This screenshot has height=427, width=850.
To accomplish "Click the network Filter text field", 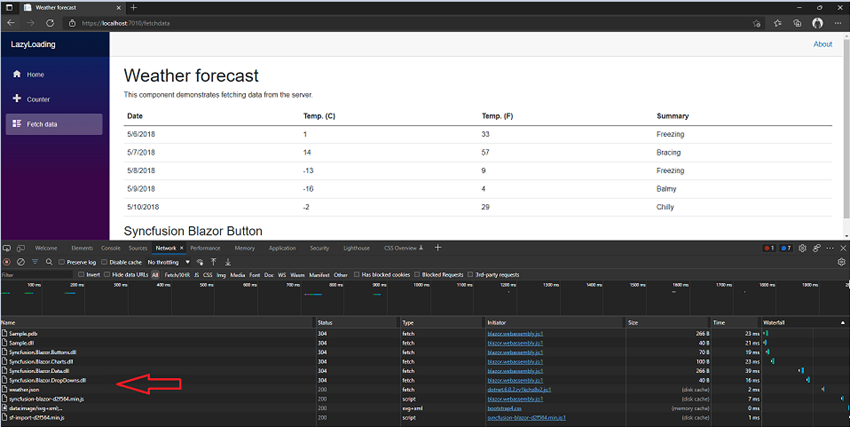I will click(x=36, y=275).
